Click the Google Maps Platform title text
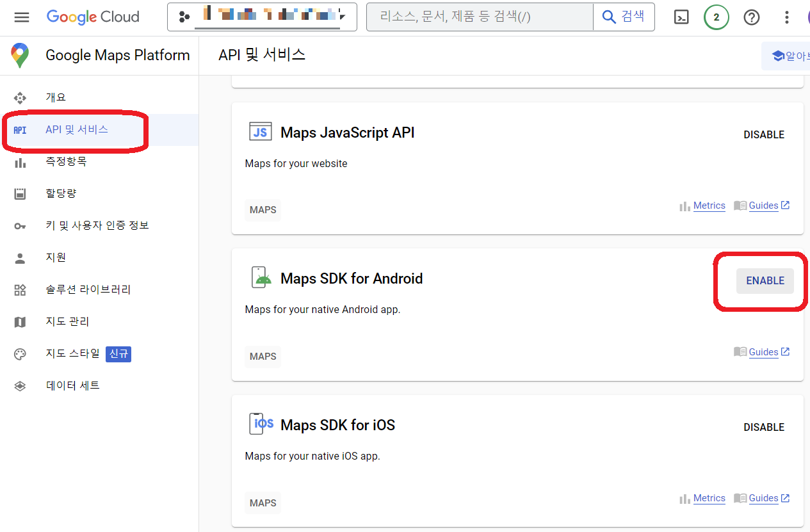This screenshot has height=532, width=810. pos(118,56)
